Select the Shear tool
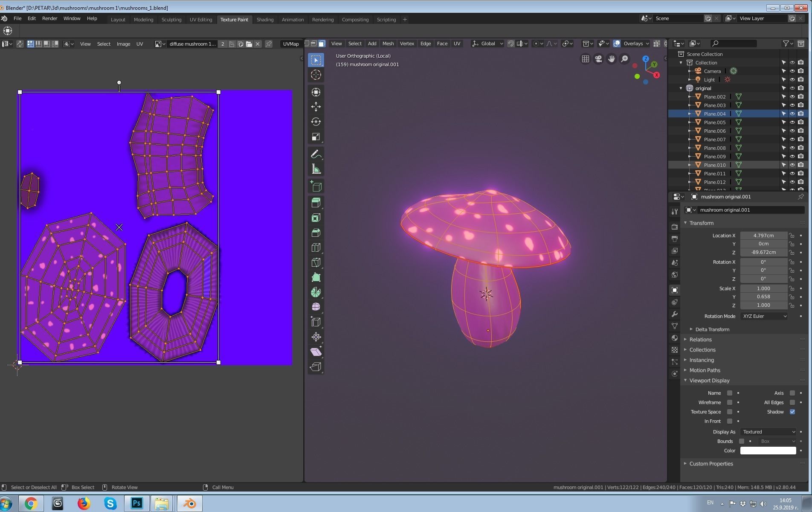The image size is (812, 512). 316,352
